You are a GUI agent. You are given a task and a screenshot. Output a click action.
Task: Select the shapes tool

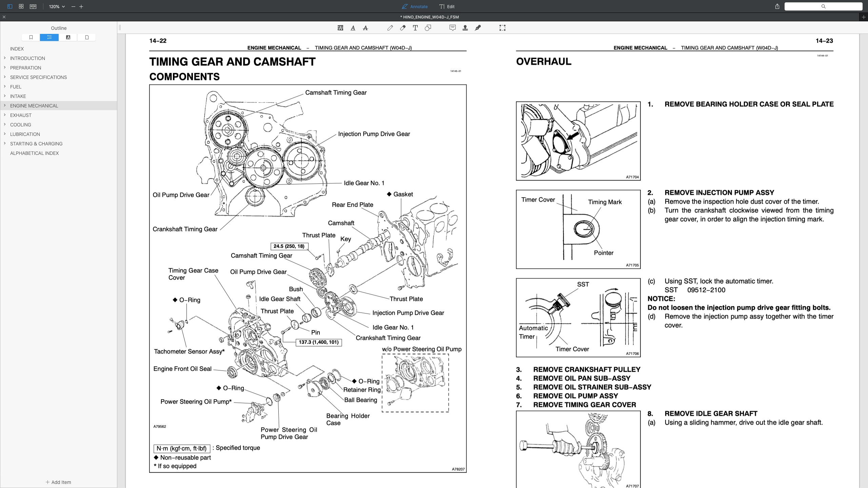[x=428, y=28]
